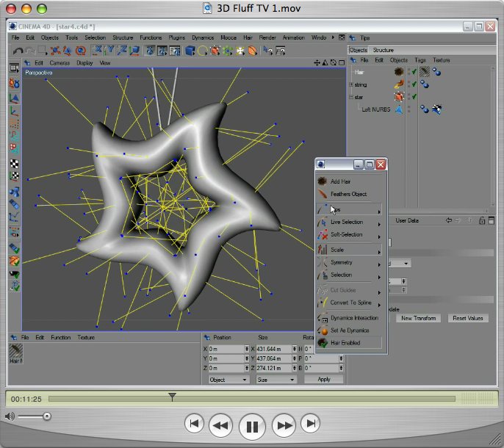This screenshot has width=504, height=448.
Task: Click the Undo arrow in the toolbar
Action: pos(18,51)
